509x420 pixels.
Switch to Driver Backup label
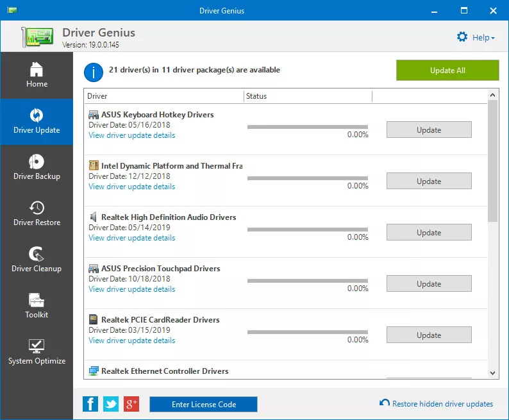37,176
